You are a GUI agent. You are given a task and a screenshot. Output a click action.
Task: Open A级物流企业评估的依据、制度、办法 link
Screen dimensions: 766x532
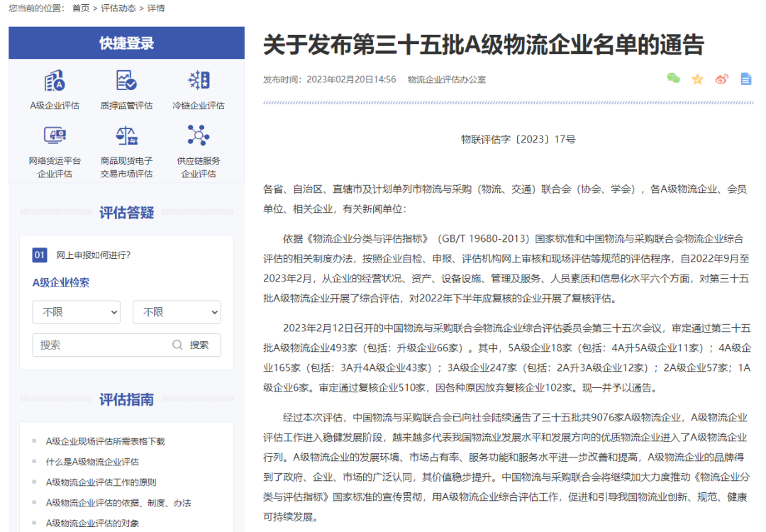tap(118, 503)
